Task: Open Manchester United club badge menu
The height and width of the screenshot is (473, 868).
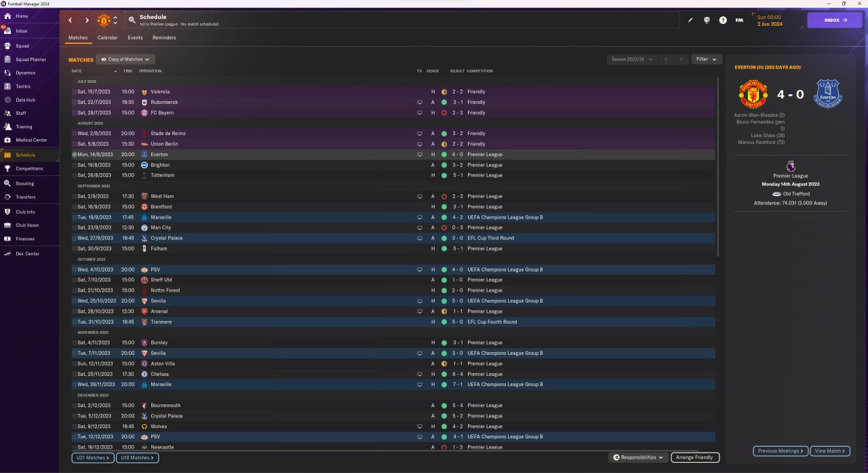Action: click(104, 20)
